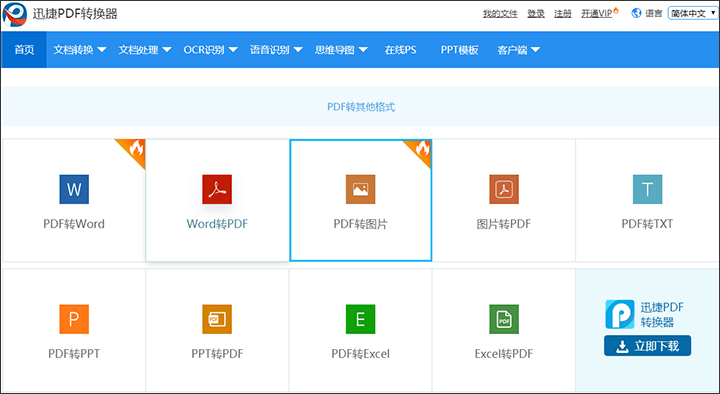Open the 语音识别 dropdown menu
Screen dimensions: 720x394
point(276,50)
